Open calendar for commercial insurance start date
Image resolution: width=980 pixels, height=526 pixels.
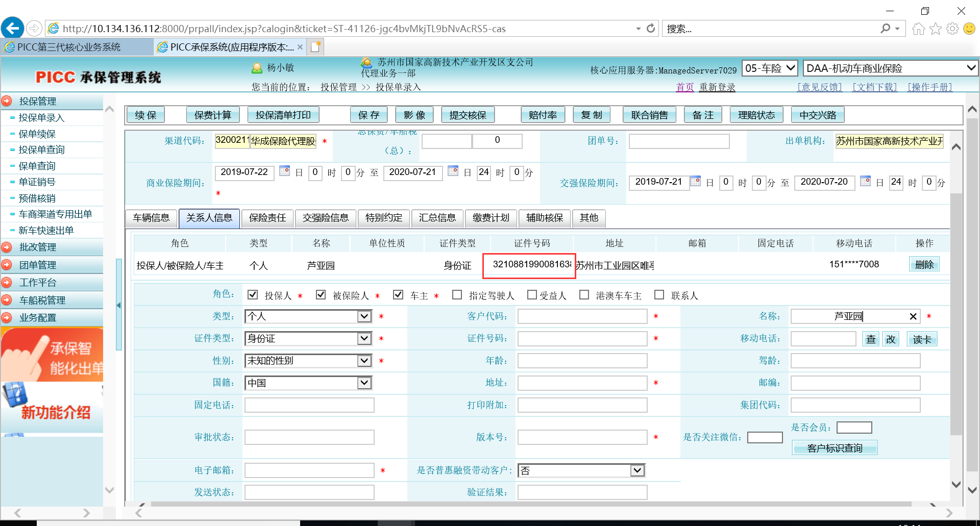coord(285,171)
